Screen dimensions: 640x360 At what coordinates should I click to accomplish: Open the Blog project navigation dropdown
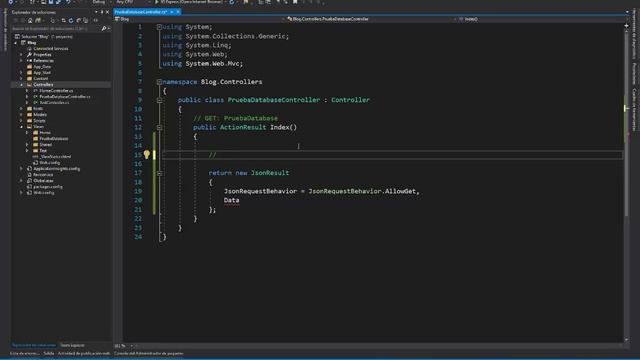tap(199, 19)
